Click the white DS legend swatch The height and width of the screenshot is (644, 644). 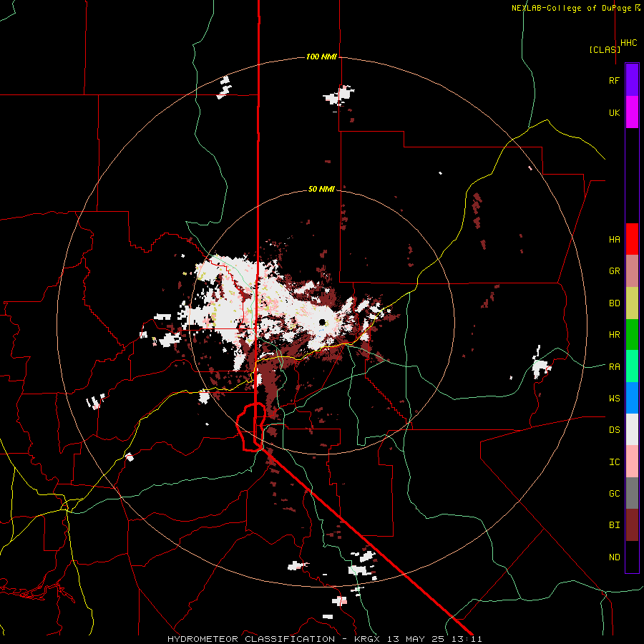[x=632, y=429]
